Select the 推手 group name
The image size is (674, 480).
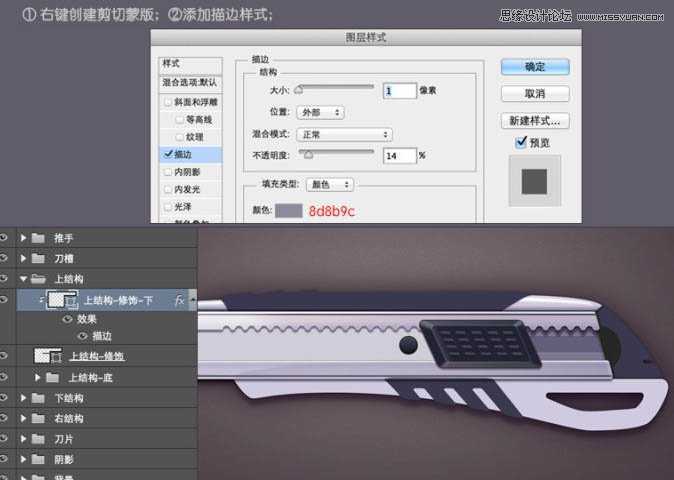pyautogui.click(x=64, y=238)
